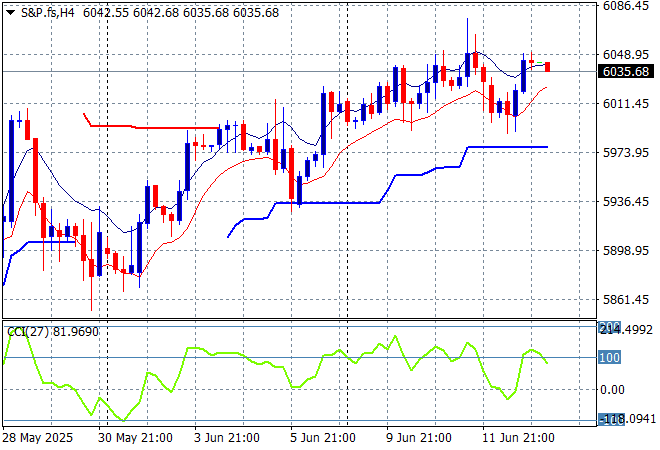Image resolution: width=660 pixels, height=450 pixels.
Task: Click the triangle arrow before S&P.fs symbol
Action: 9,11
